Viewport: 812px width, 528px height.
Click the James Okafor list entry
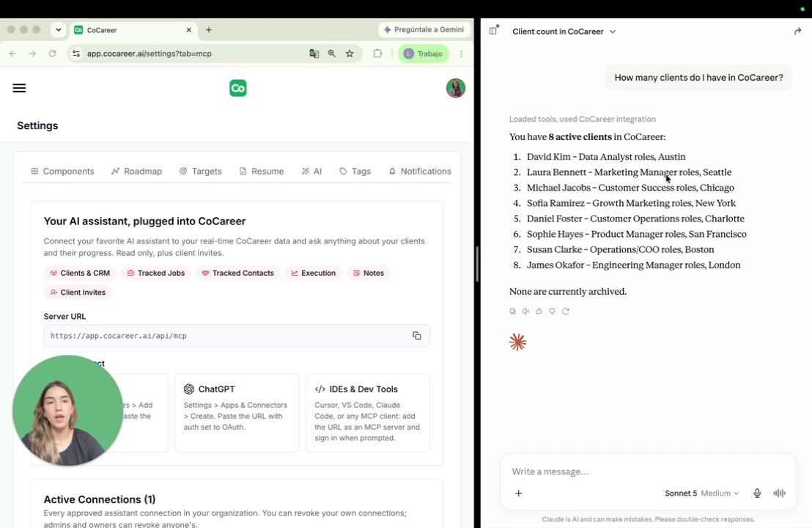pyautogui.click(x=633, y=265)
